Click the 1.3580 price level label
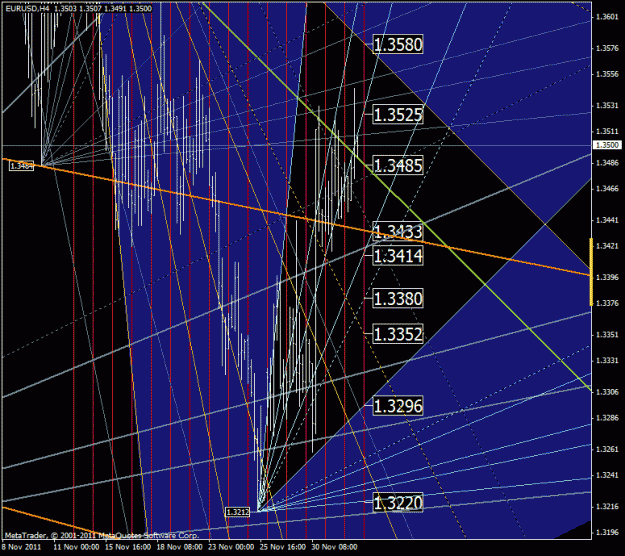 pos(398,44)
